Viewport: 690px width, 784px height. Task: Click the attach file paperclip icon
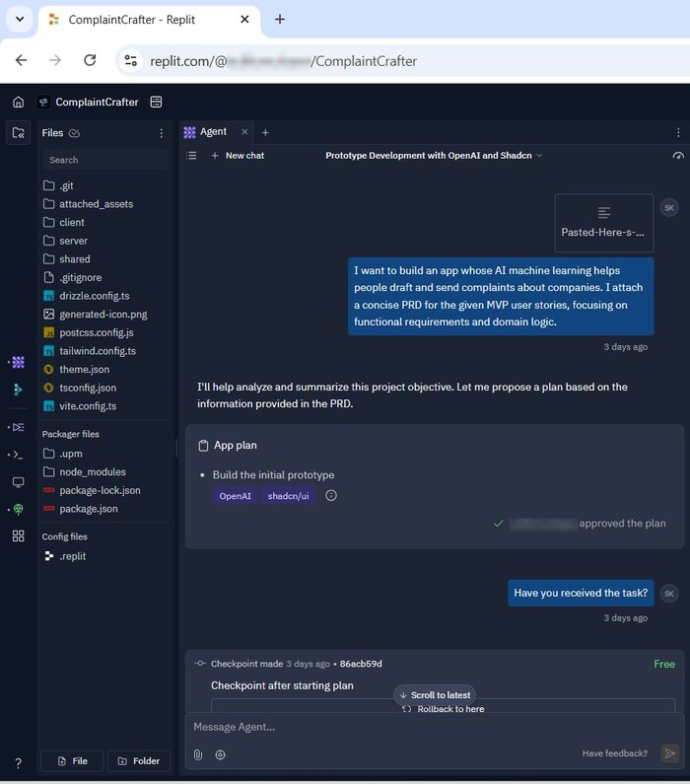[x=197, y=754]
